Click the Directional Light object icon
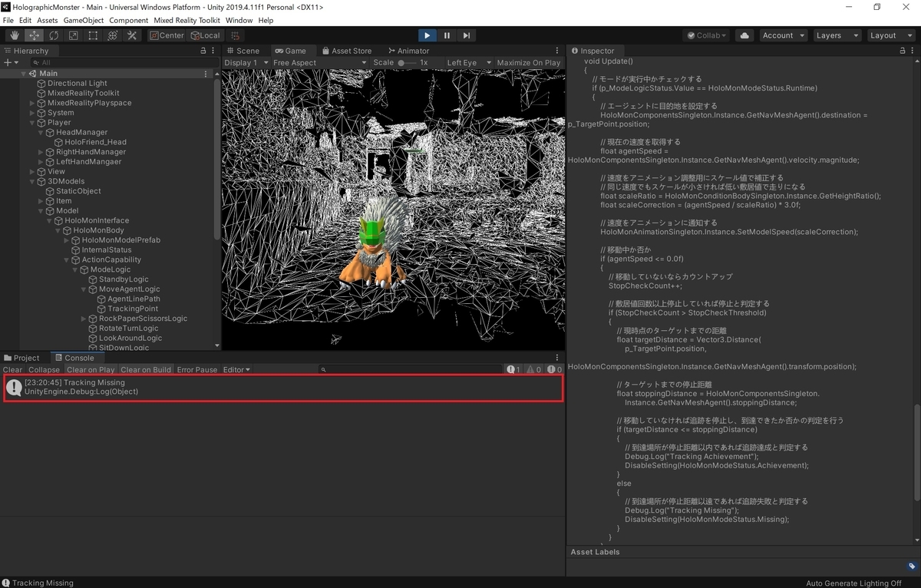The width and height of the screenshot is (921, 588). (42, 84)
